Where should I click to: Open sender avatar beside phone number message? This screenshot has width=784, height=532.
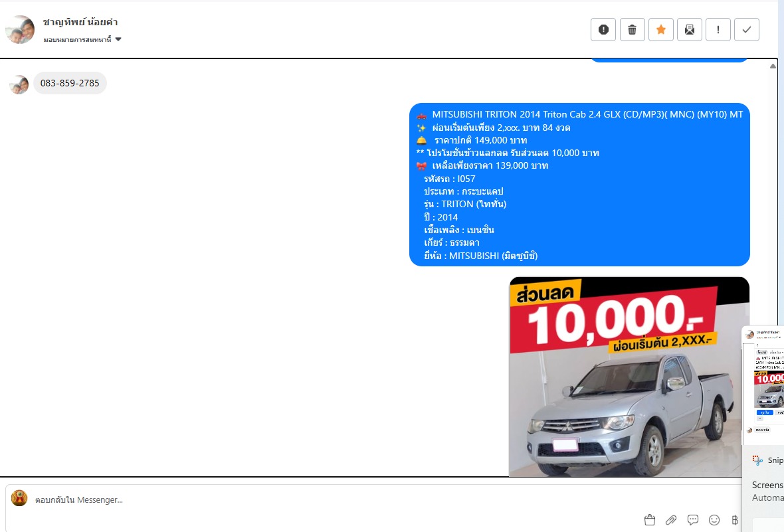(x=19, y=84)
